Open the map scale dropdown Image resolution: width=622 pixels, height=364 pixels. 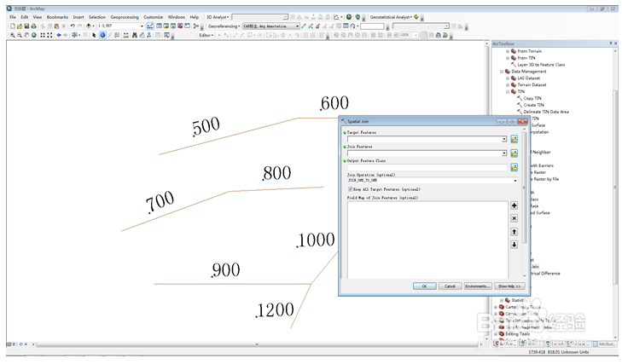pos(142,26)
